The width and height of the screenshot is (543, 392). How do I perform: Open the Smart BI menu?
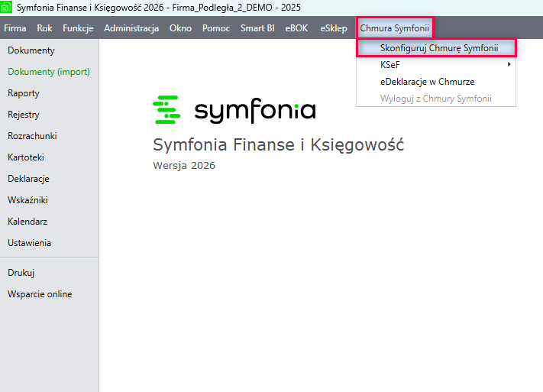tap(257, 28)
